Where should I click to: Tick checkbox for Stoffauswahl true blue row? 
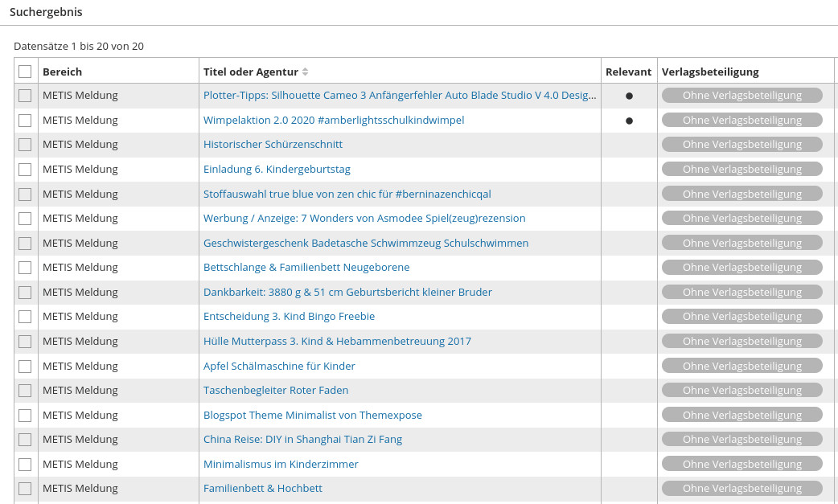25,194
